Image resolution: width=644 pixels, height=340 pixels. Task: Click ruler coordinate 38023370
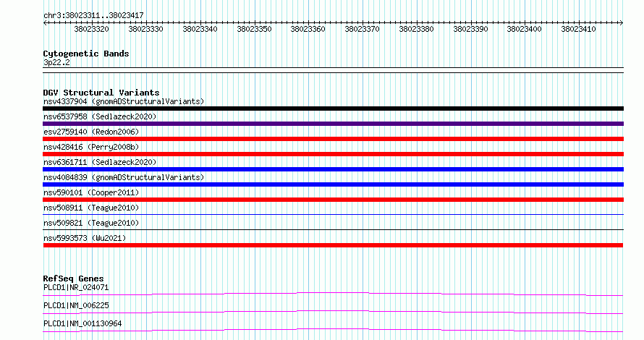click(362, 29)
